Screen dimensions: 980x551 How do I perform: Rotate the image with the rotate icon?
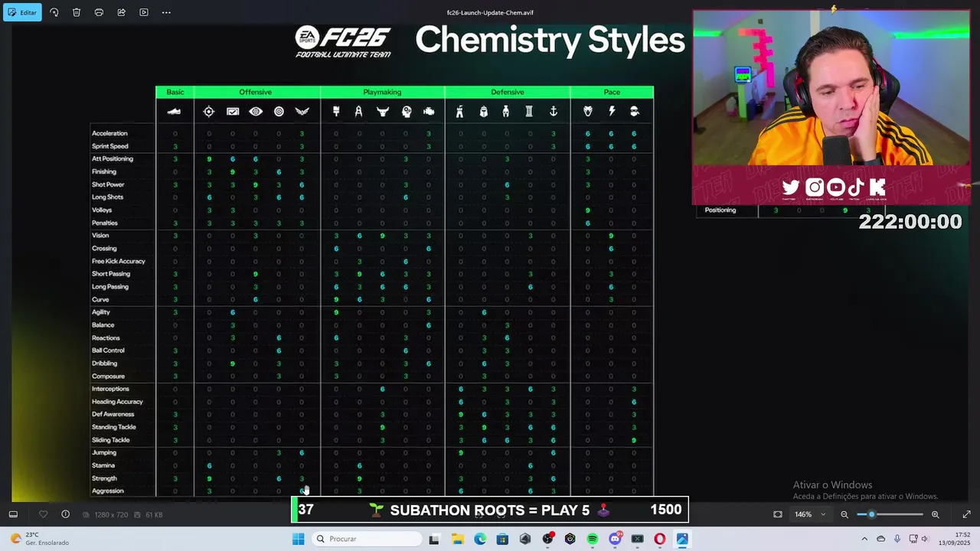[54, 12]
